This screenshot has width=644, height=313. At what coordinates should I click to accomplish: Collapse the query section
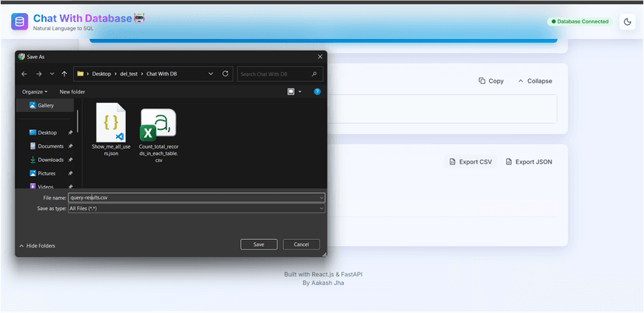pos(535,81)
